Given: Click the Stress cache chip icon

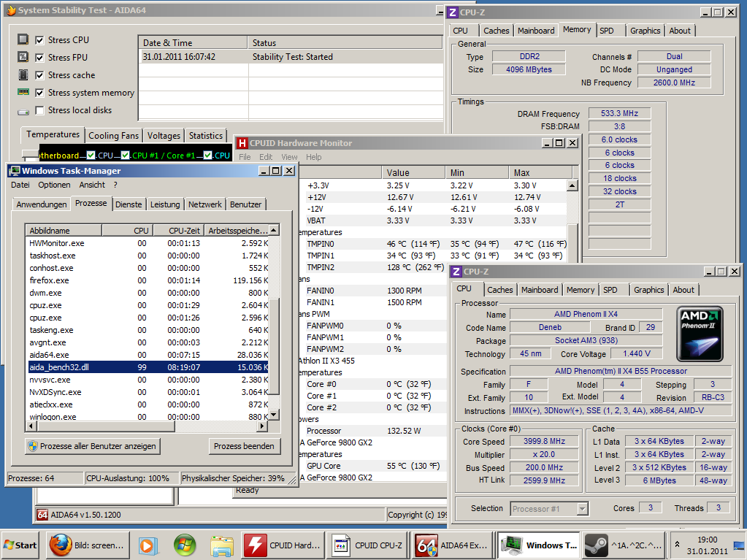Looking at the screenshot, I should (x=23, y=74).
